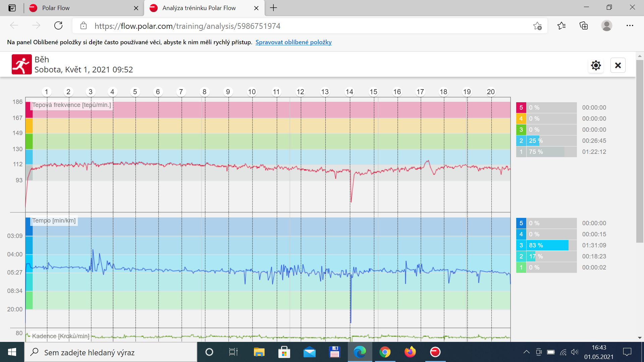644x362 pixels.
Task: Open Windows search box in taskbar
Action: (111, 352)
